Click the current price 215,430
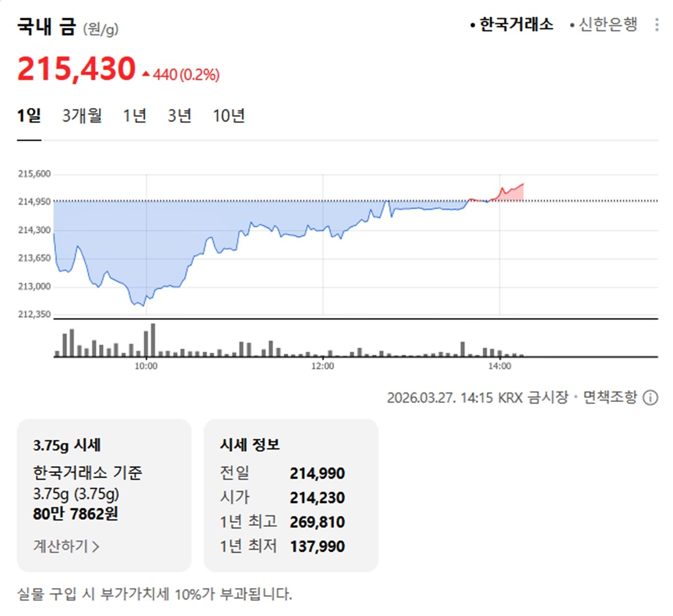673x616 pixels. point(76,69)
